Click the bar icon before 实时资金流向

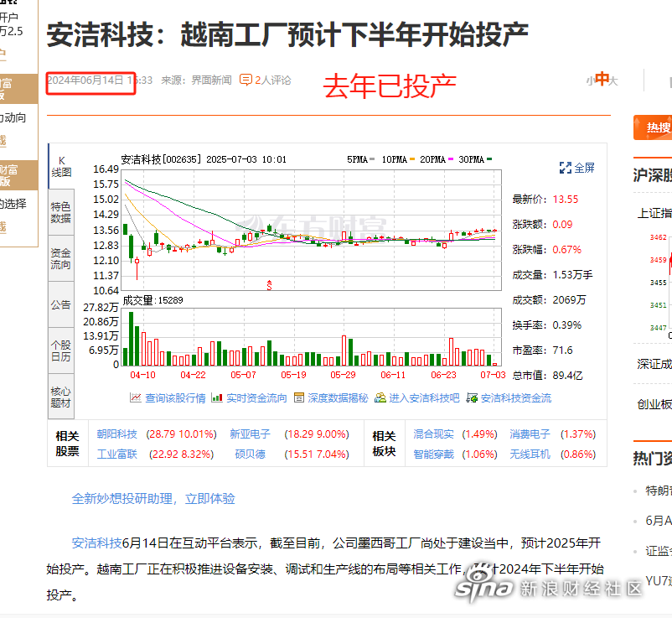click(217, 398)
